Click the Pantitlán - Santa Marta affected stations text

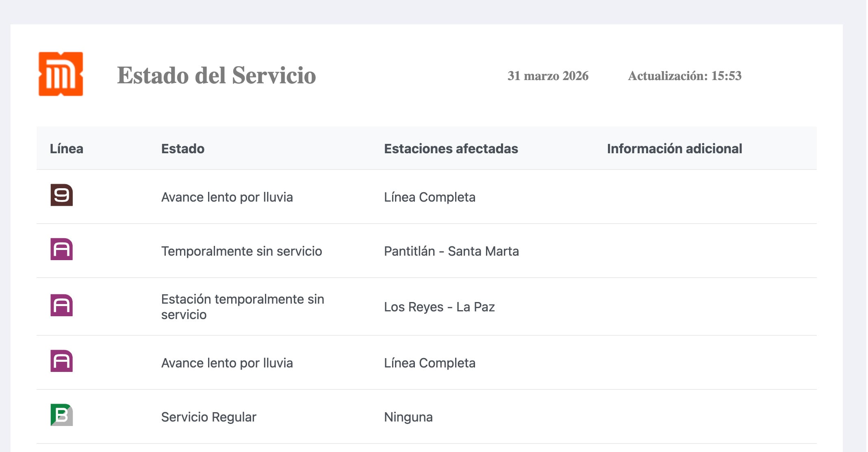click(451, 251)
